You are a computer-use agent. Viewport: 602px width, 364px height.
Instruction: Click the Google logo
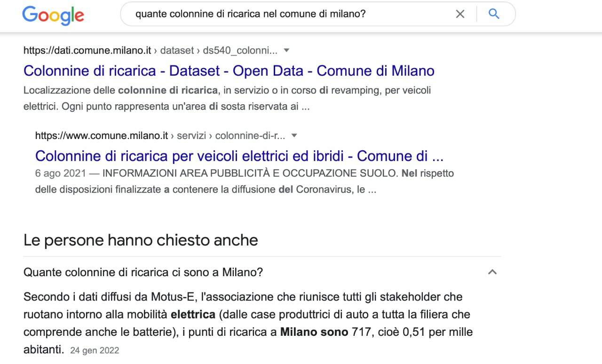point(53,15)
